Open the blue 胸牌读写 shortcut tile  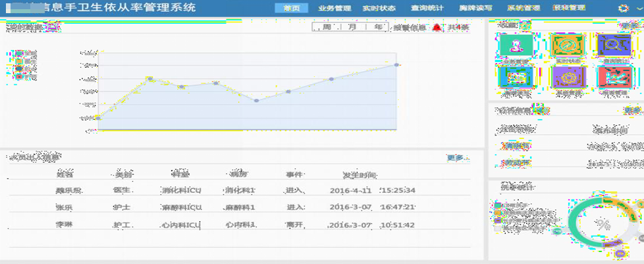[x=516, y=78]
